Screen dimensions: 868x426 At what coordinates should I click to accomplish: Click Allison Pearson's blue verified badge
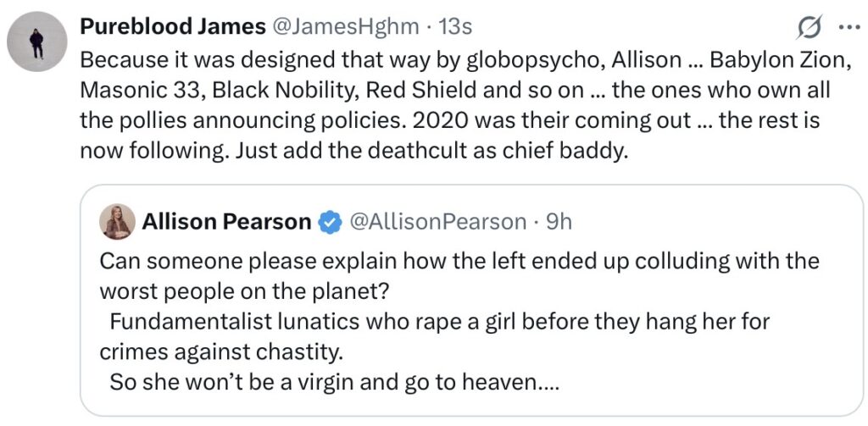[328, 223]
